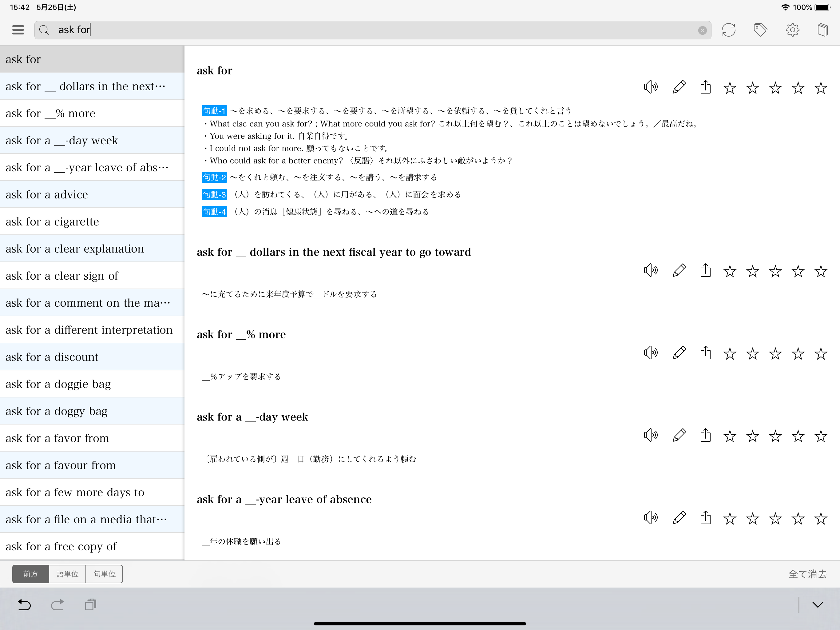Play audio for 'ask for __% more'

[651, 353]
